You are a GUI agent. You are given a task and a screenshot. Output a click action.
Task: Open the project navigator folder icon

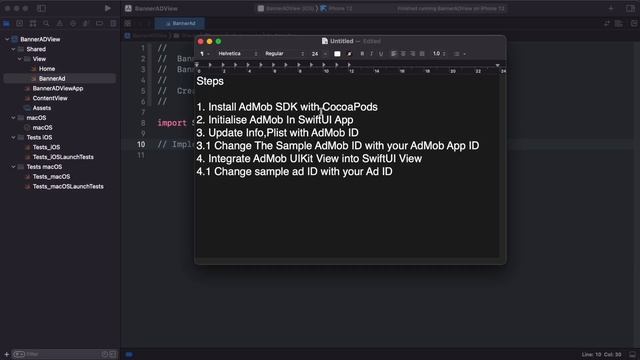pos(7,24)
